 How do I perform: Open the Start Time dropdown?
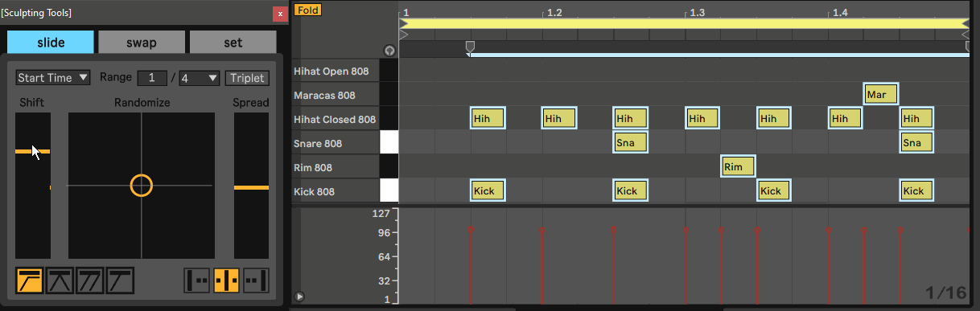[x=54, y=78]
